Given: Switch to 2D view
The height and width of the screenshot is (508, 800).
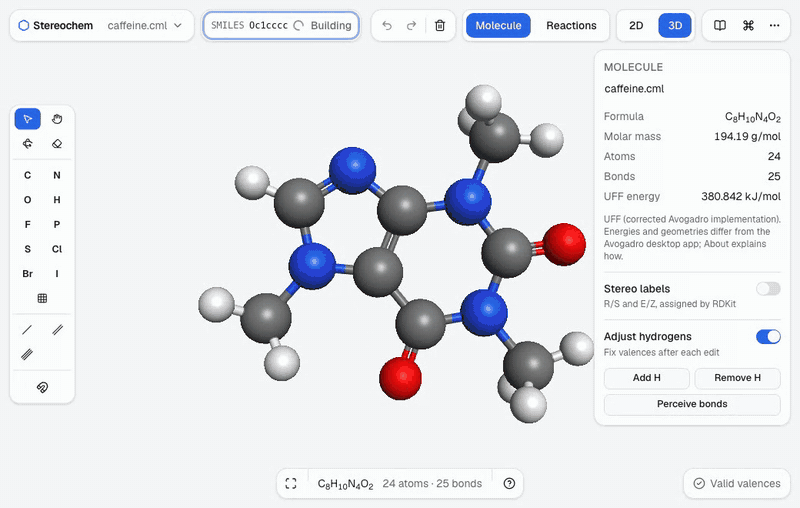Looking at the screenshot, I should (x=636, y=26).
